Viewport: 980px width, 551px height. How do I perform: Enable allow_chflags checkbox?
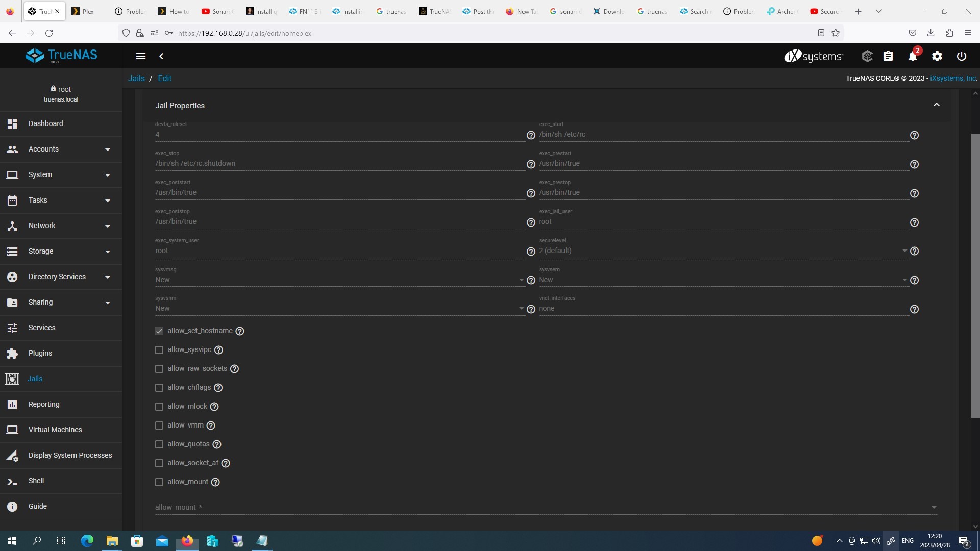point(159,388)
